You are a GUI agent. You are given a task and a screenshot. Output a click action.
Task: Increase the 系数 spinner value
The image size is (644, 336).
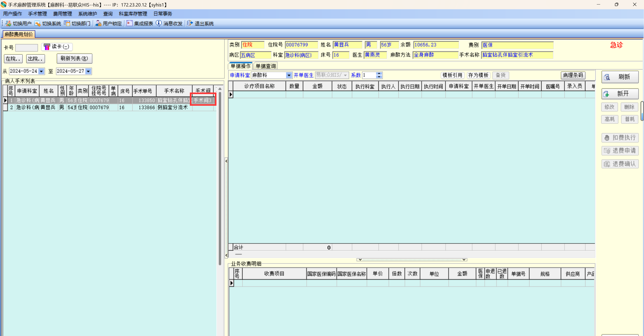pos(379,74)
